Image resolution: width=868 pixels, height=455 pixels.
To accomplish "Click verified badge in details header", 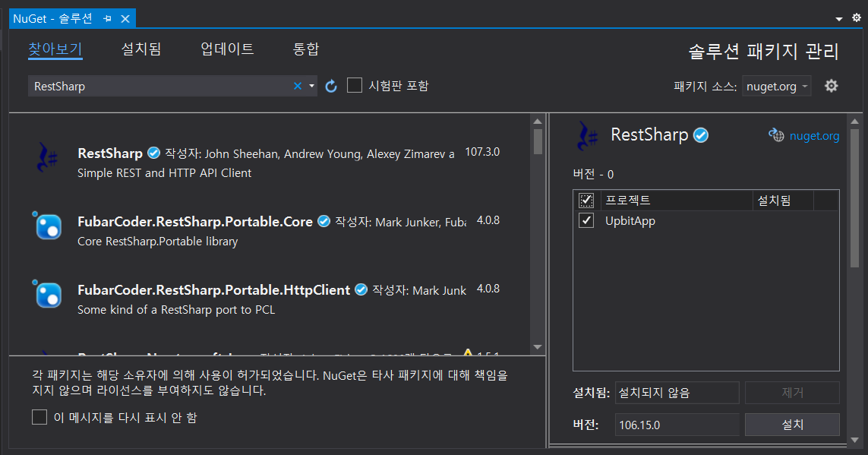I will point(701,135).
